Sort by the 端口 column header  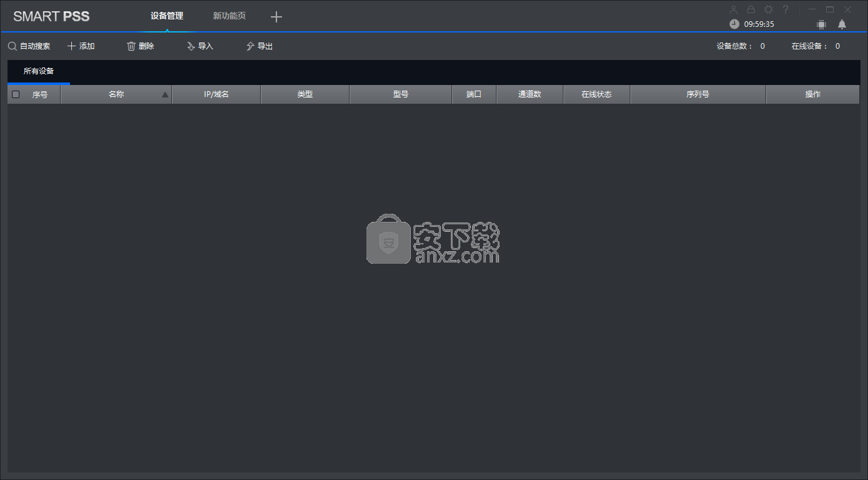coord(474,94)
